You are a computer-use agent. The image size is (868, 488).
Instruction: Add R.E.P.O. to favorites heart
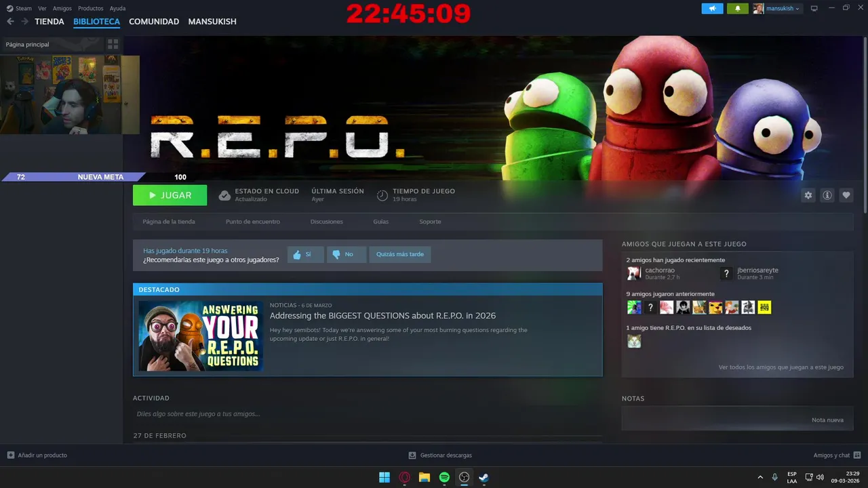(x=846, y=195)
